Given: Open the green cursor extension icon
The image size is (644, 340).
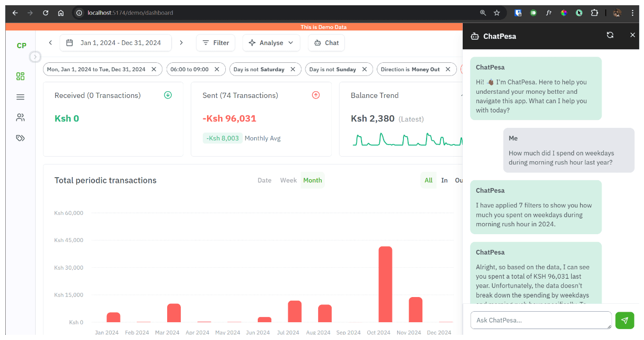Looking at the screenshot, I should 579,13.
